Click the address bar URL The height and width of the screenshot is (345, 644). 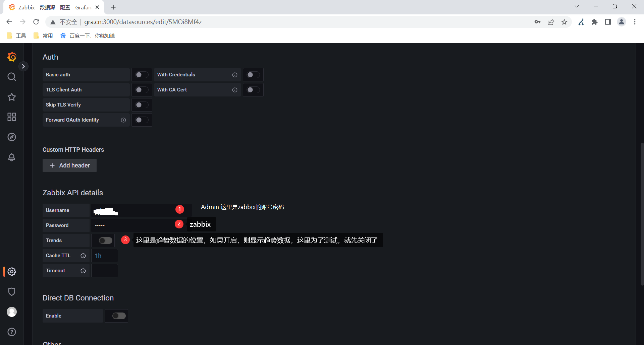[x=143, y=22]
